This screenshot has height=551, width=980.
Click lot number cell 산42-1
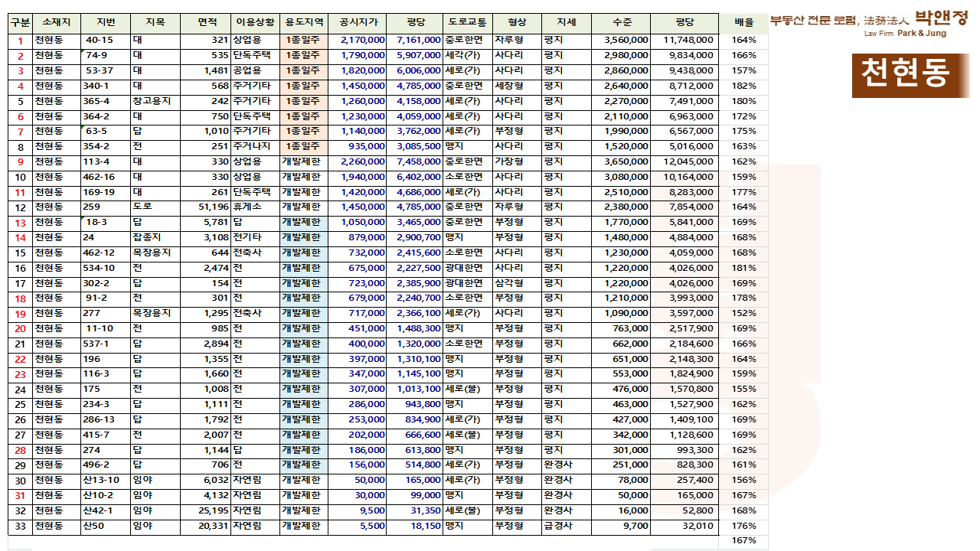coord(106,510)
